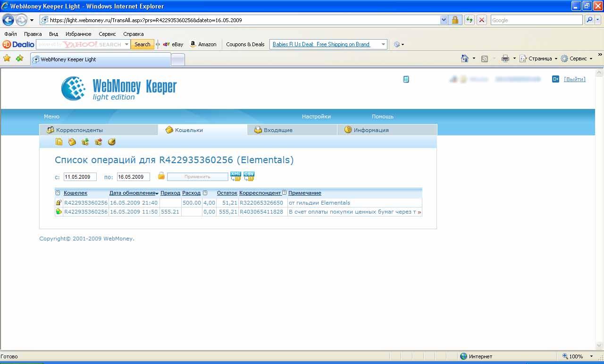Screen dimensions: 604x364
Task: Refresh the page with the reload button
Action: 469,20
